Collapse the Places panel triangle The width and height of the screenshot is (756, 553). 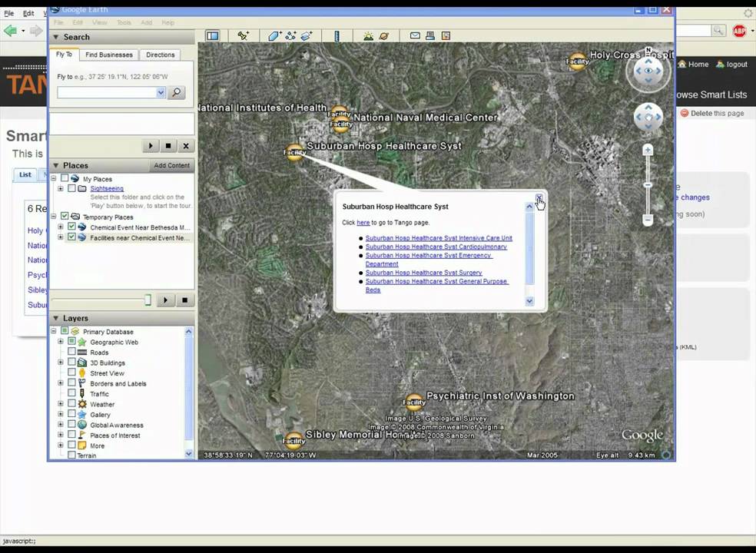pos(56,165)
